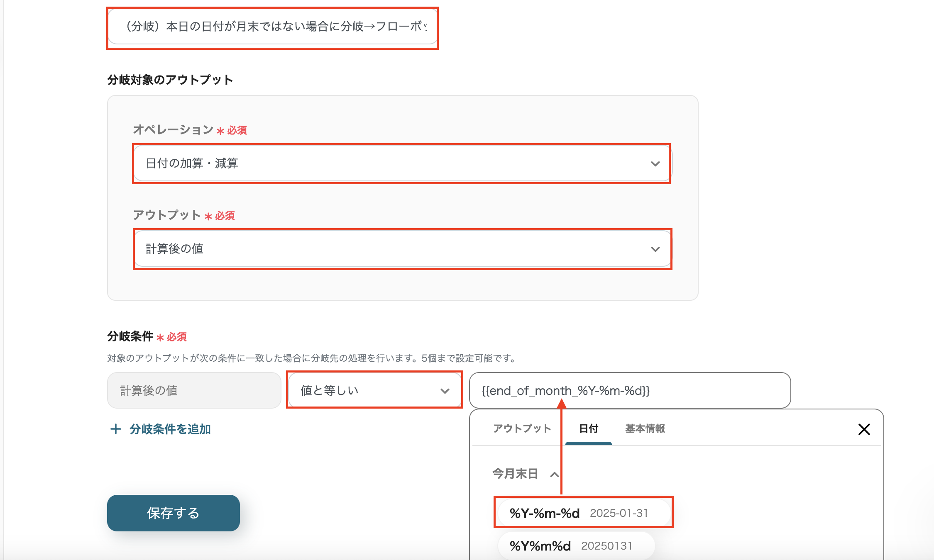Click the 値と等しい dropdown arrow icon
This screenshot has height=560, width=934.
445,391
